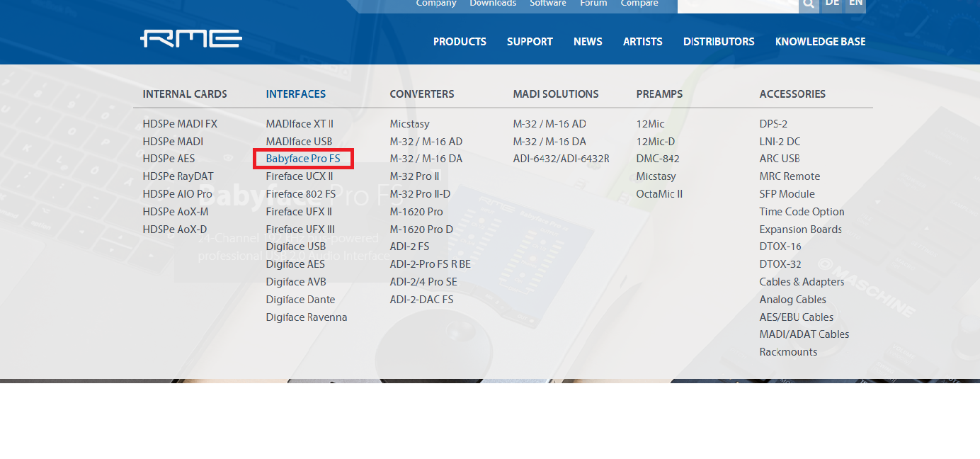Open HDSPe MADI FX product

[180, 124]
